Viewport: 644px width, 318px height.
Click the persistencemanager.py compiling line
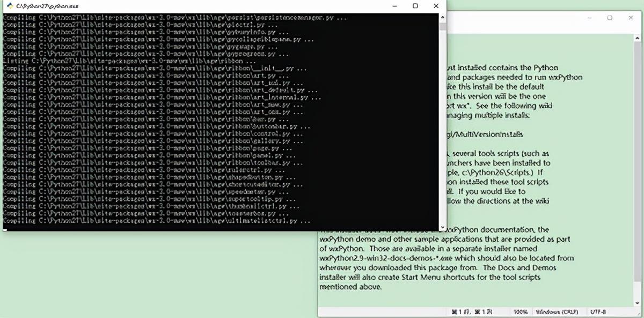174,17
